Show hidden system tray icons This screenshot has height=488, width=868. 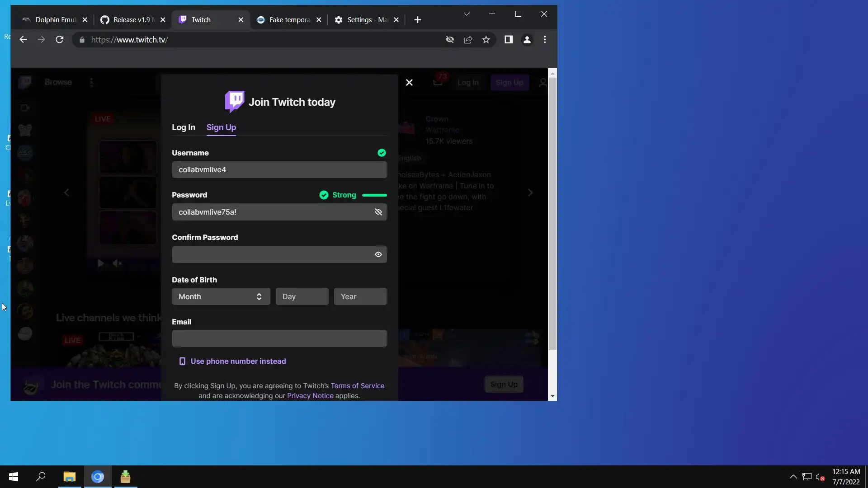pos(793,477)
